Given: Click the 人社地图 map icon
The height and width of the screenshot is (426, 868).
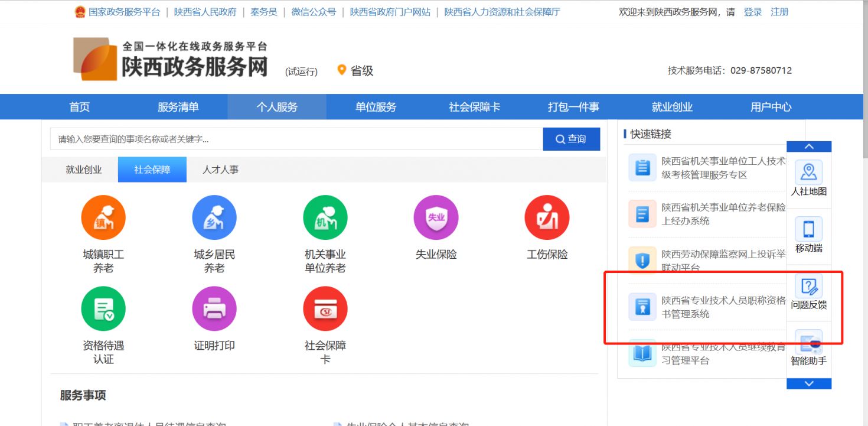Looking at the screenshot, I should pyautogui.click(x=809, y=172).
